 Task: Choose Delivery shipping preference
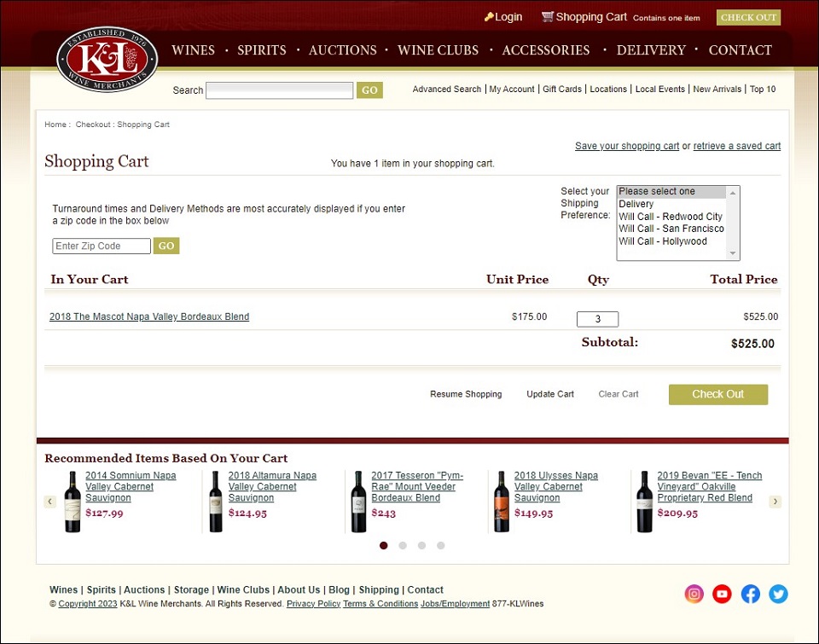click(x=671, y=204)
